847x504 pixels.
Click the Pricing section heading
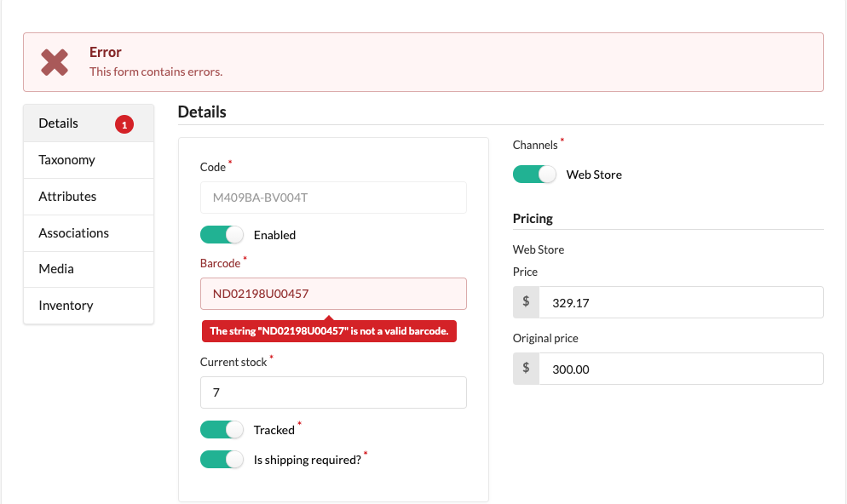pyautogui.click(x=533, y=219)
